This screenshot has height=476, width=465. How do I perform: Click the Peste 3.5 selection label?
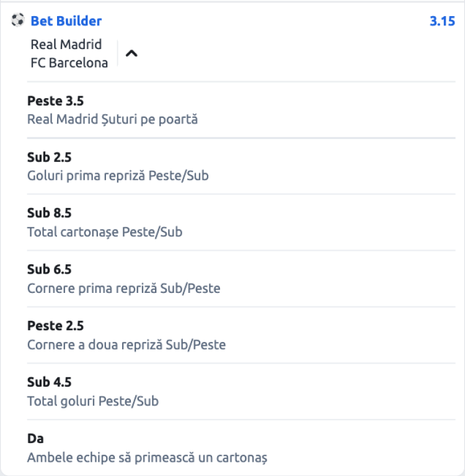point(55,101)
